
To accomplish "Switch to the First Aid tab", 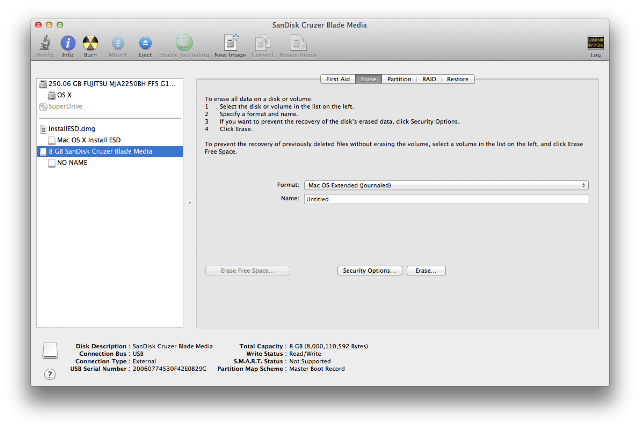I will 338,79.
